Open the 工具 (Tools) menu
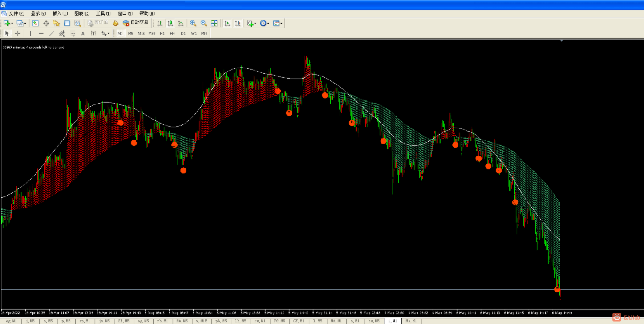 (x=103, y=13)
